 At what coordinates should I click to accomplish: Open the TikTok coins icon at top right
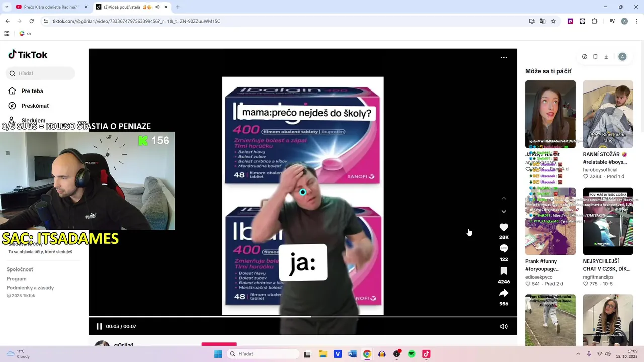coord(585,57)
